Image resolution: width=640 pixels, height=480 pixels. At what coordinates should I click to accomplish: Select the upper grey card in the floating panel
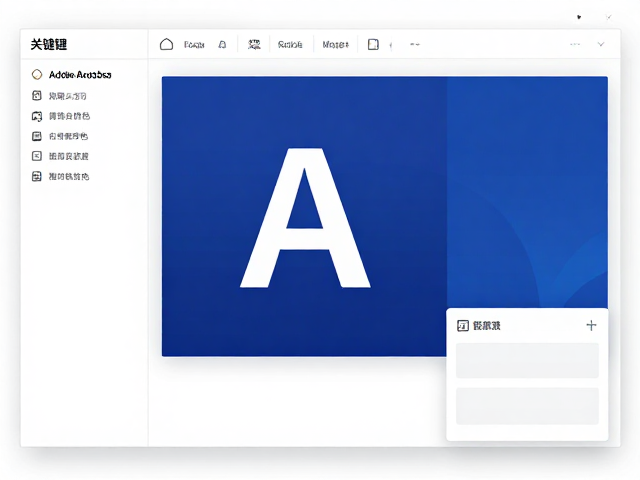pyautogui.click(x=527, y=360)
